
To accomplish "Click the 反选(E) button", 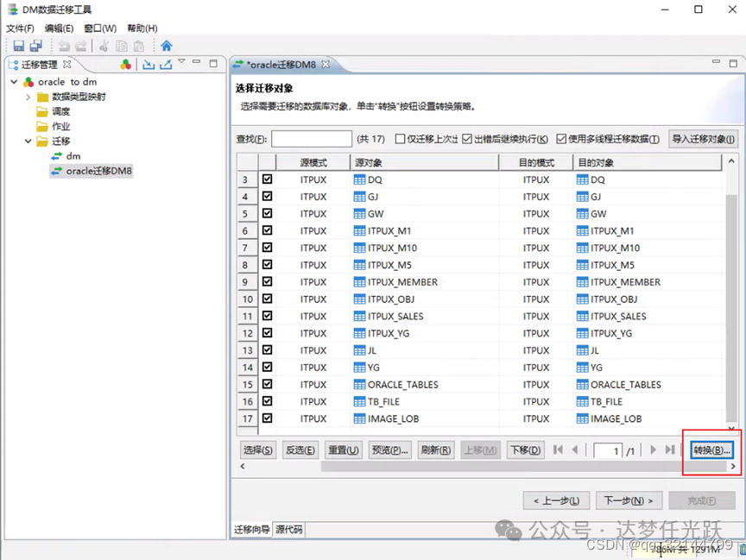I will tap(300, 450).
